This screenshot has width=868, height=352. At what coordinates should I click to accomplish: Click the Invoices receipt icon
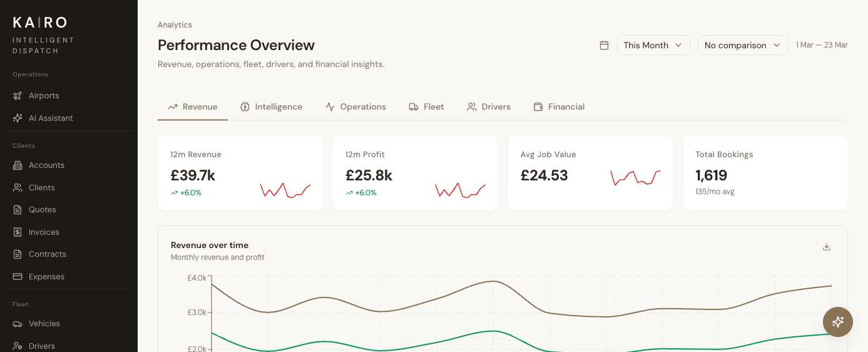[18, 232]
